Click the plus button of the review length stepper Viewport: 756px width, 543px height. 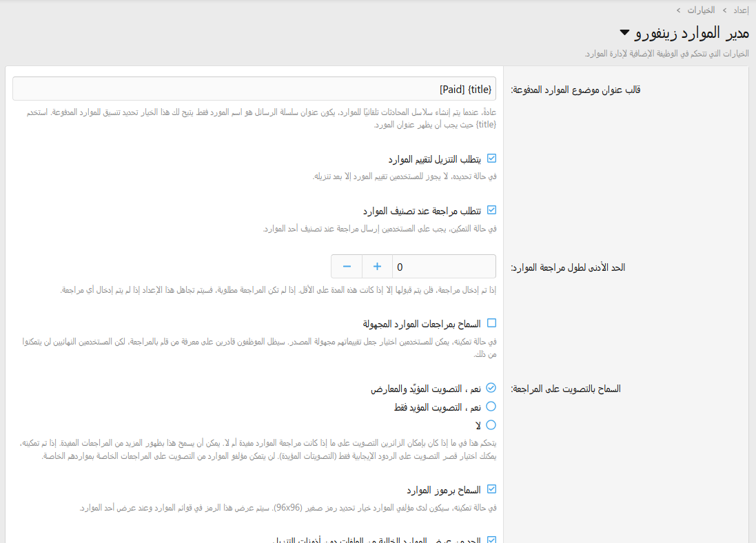(377, 267)
